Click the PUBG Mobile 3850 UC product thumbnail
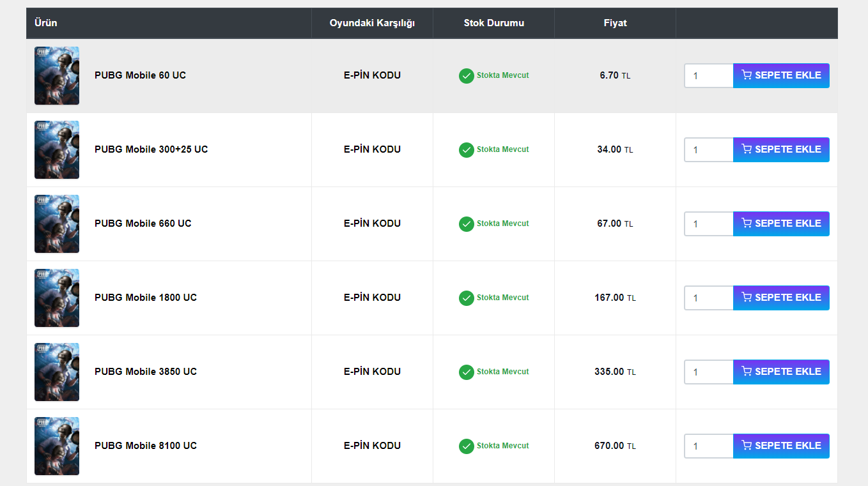The width and height of the screenshot is (868, 486). point(57,372)
